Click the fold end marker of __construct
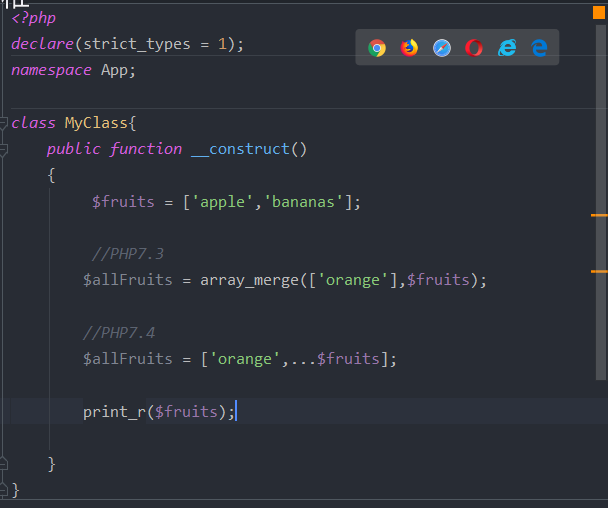The height and width of the screenshot is (508, 608). (x=3, y=464)
